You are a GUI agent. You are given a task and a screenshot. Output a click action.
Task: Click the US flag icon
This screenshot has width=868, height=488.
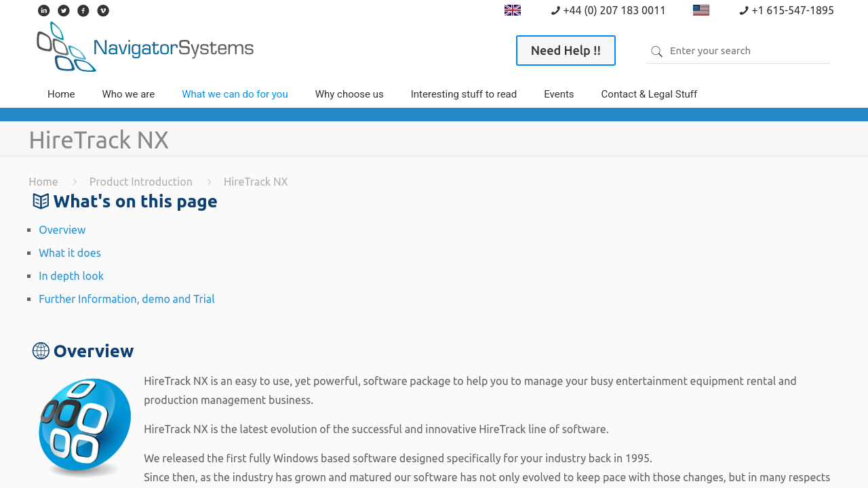click(701, 10)
